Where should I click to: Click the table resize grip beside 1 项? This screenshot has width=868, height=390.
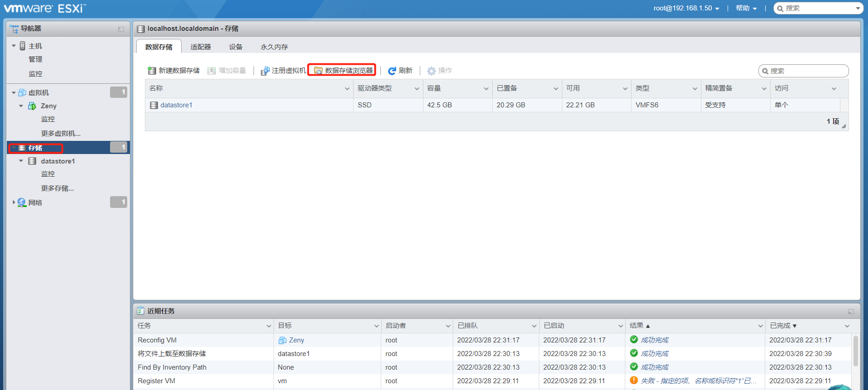coord(844,126)
